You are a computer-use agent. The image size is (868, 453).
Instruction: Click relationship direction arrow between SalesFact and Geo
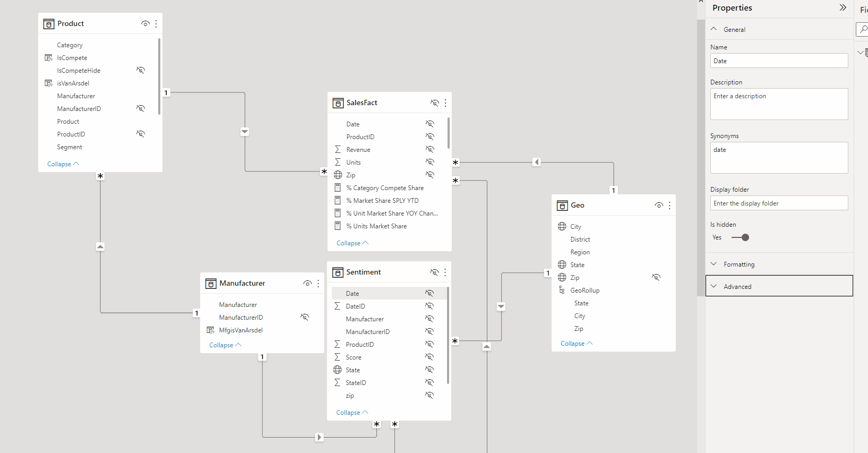tap(537, 162)
